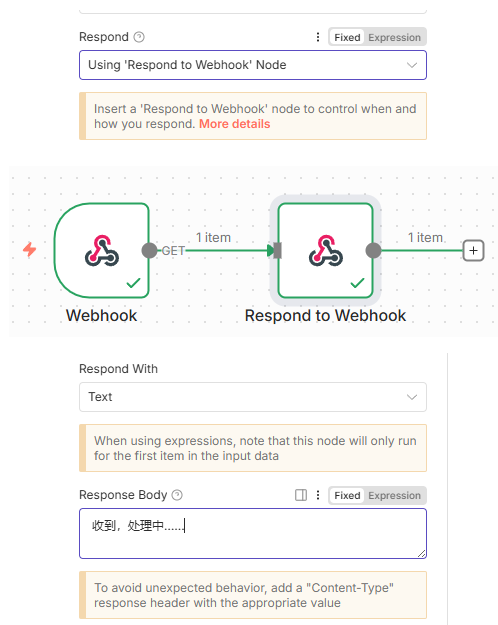Click the Webhook node output connector dot
Image resolution: width=498 pixels, height=625 pixels.
click(150, 251)
